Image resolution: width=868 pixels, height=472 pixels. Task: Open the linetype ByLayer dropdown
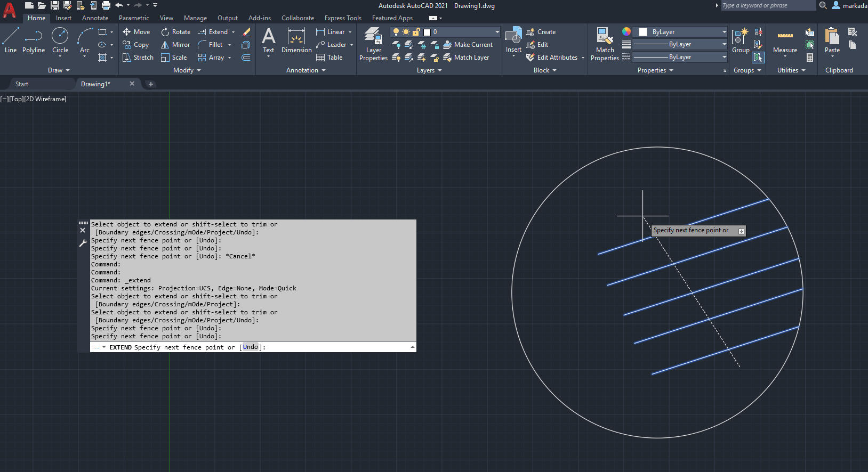680,57
